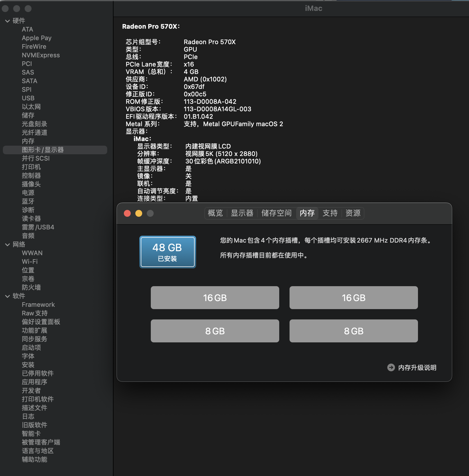Select SAS in the sidebar

28,72
